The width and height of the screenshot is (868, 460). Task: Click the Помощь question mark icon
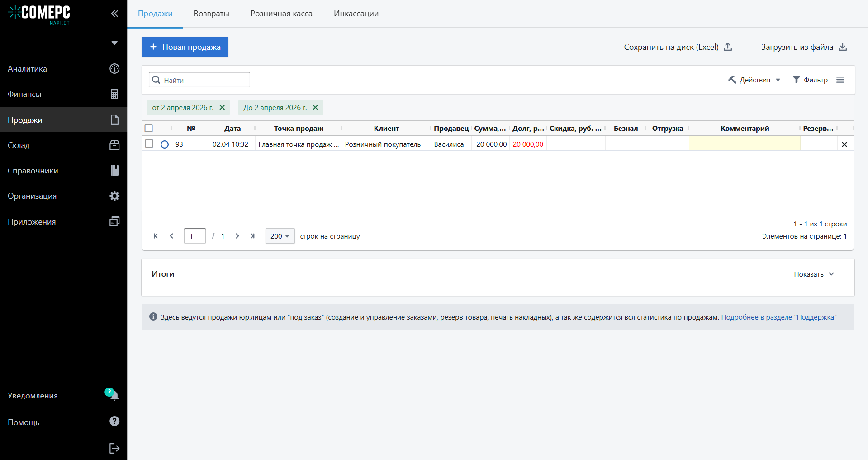click(114, 422)
